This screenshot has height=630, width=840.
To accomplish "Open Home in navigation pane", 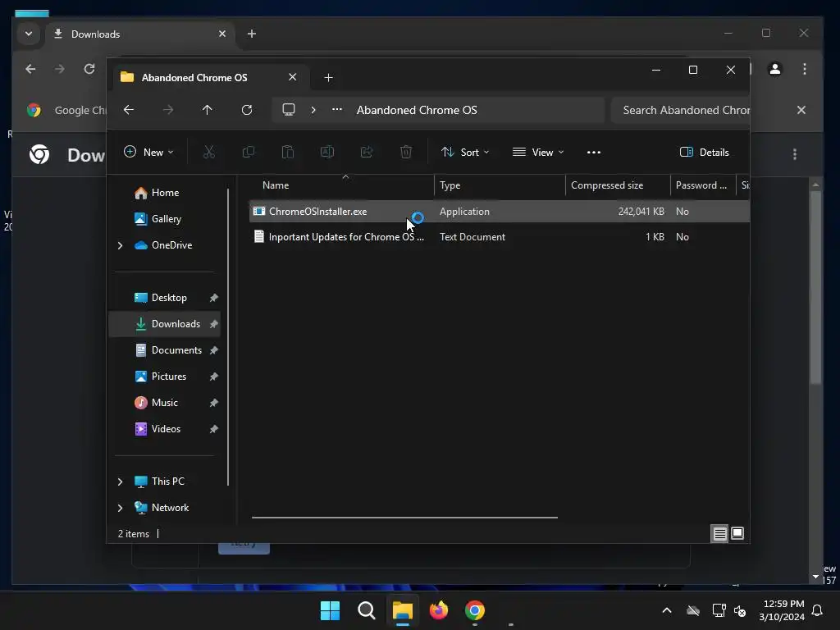I will click(165, 193).
